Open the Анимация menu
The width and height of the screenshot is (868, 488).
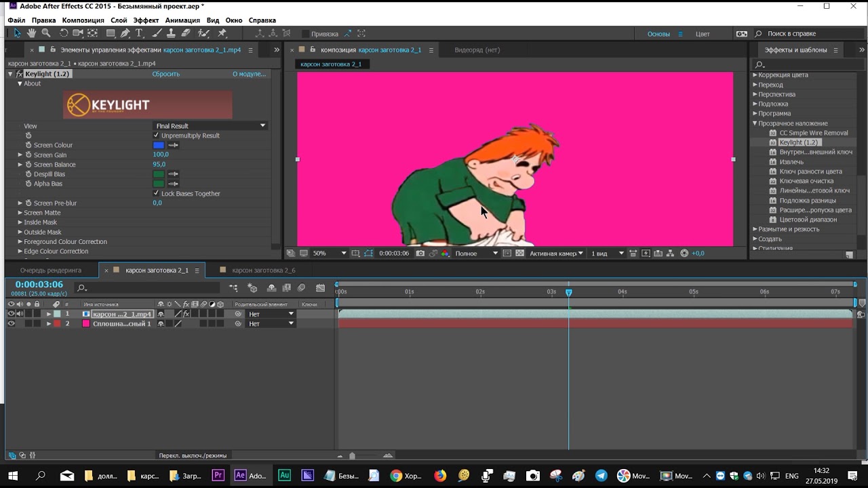pyautogui.click(x=182, y=20)
